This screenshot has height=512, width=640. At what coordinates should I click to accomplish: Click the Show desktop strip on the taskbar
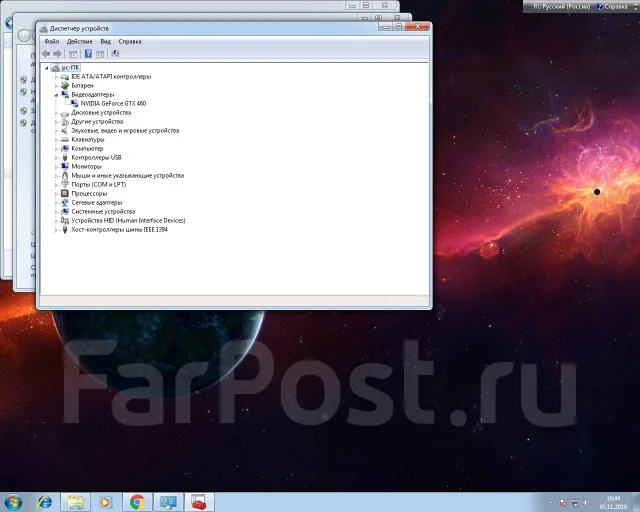(637, 502)
